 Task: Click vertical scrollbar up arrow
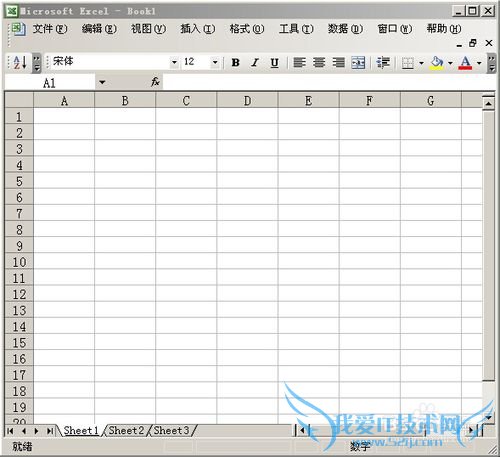(488, 103)
